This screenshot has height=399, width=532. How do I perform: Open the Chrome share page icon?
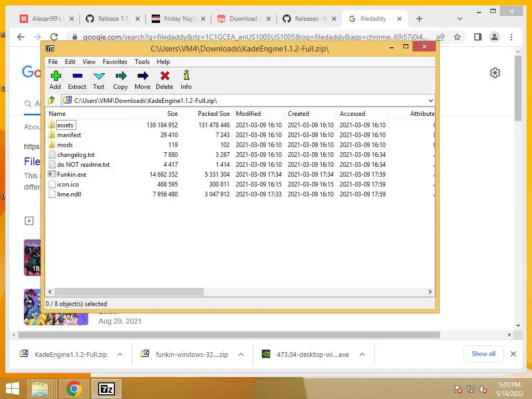pyautogui.click(x=441, y=37)
